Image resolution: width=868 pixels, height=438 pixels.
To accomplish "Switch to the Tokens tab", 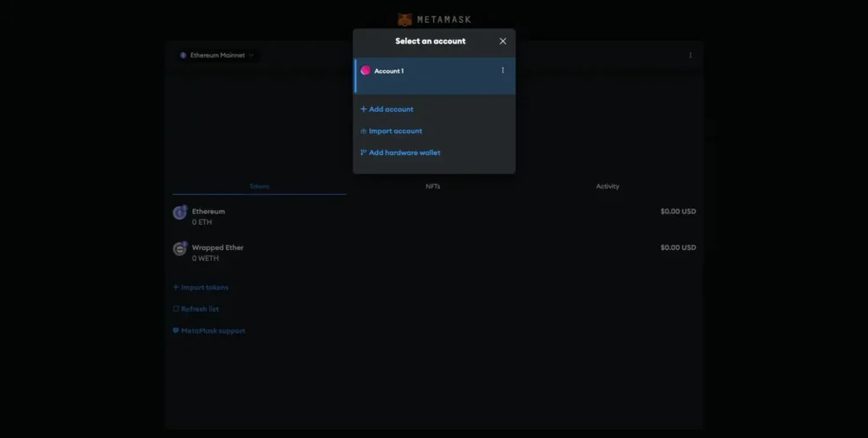I will (259, 186).
